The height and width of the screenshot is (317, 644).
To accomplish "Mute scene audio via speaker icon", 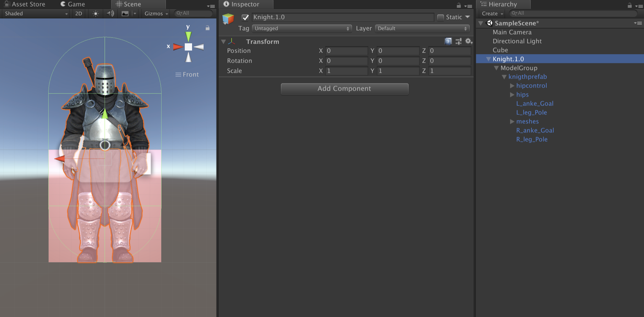I will (x=110, y=14).
